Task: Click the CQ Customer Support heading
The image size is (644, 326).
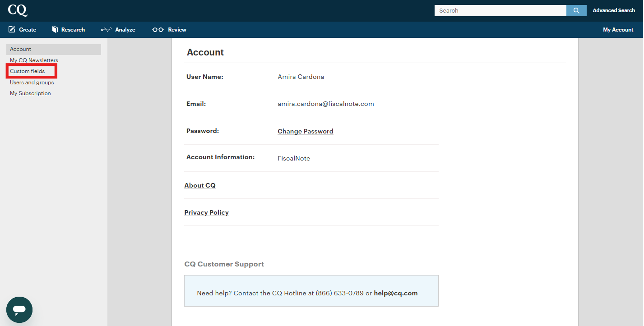Action: 224,264
